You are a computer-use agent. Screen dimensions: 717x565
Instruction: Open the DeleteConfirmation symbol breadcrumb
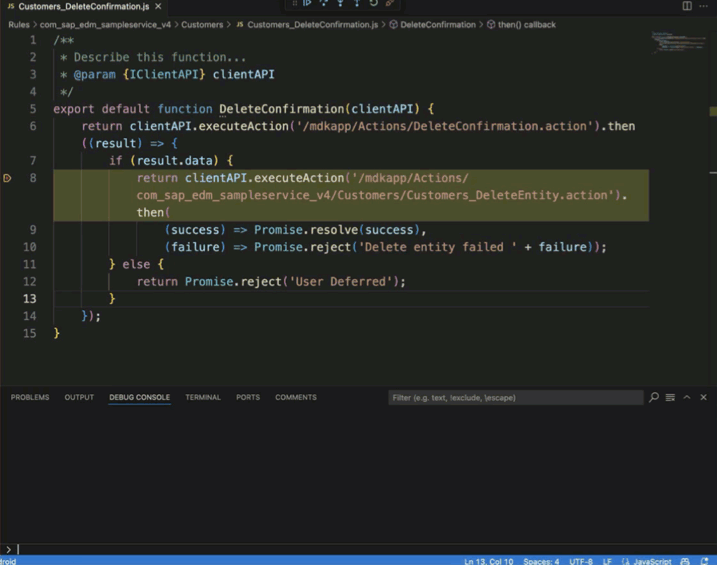point(438,25)
